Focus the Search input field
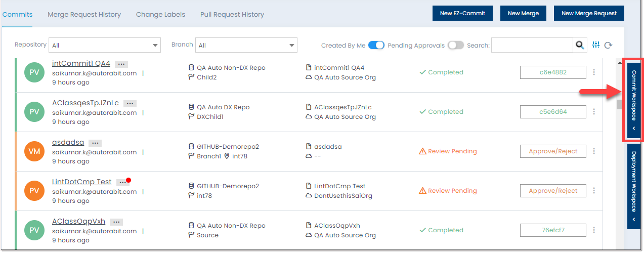Viewport: 644px width, 253px height. 532,45
